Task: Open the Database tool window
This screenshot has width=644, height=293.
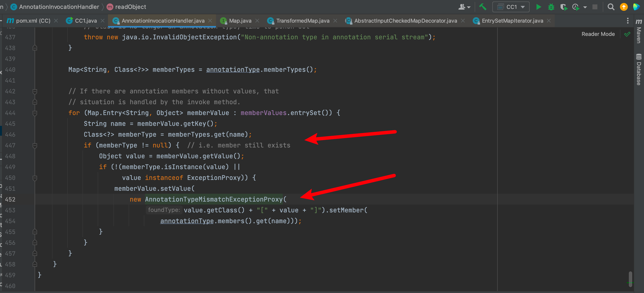Action: pos(639,69)
